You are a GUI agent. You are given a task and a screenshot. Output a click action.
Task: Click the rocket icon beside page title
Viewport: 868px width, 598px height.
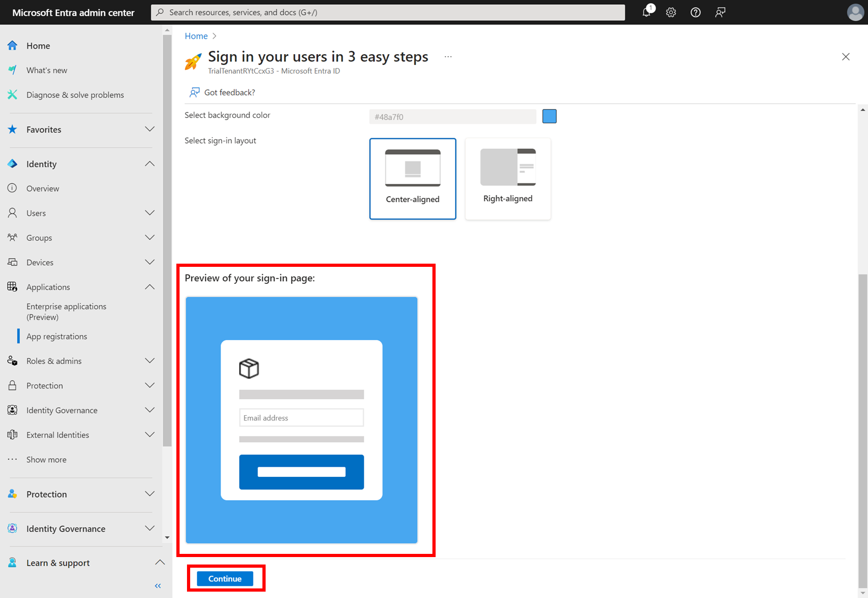click(193, 62)
